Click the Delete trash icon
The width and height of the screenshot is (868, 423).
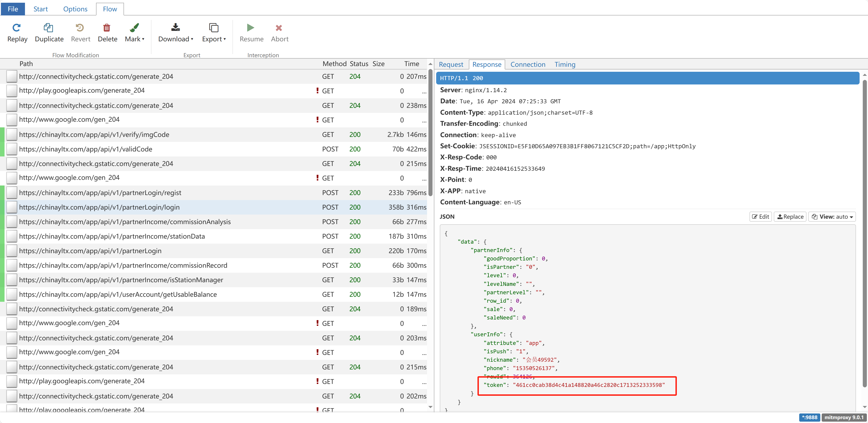click(107, 28)
